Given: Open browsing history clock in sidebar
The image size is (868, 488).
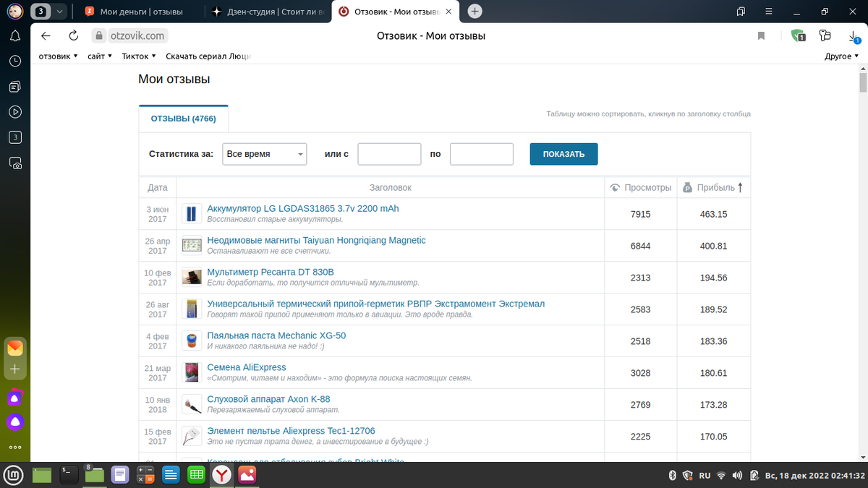Looking at the screenshot, I should pyautogui.click(x=15, y=61).
